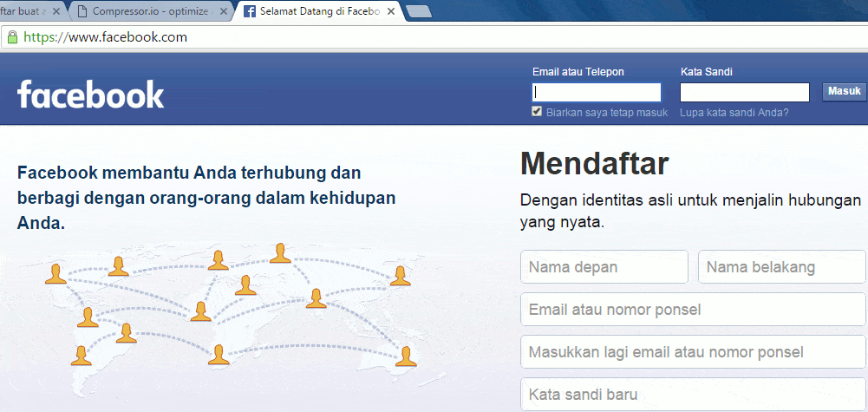Close the leftmost 'ftar buat' tab
This screenshot has width=868, height=412.
click(x=55, y=11)
